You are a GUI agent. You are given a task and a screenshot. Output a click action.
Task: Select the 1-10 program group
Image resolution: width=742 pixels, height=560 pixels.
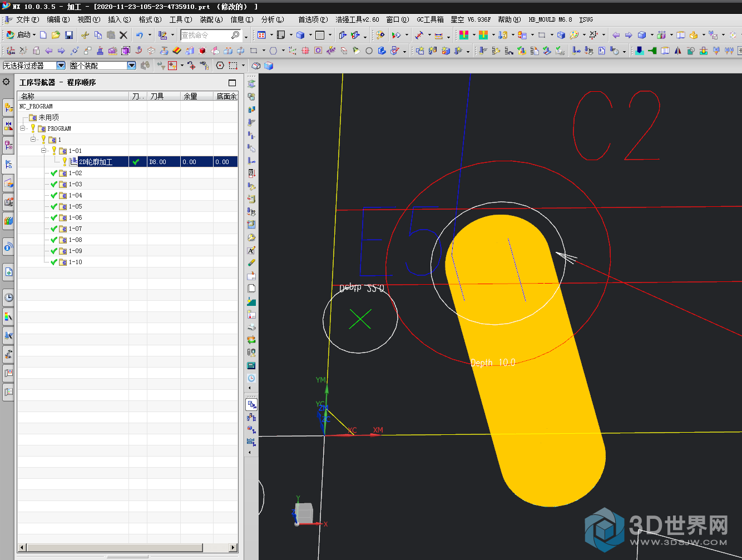(x=75, y=262)
